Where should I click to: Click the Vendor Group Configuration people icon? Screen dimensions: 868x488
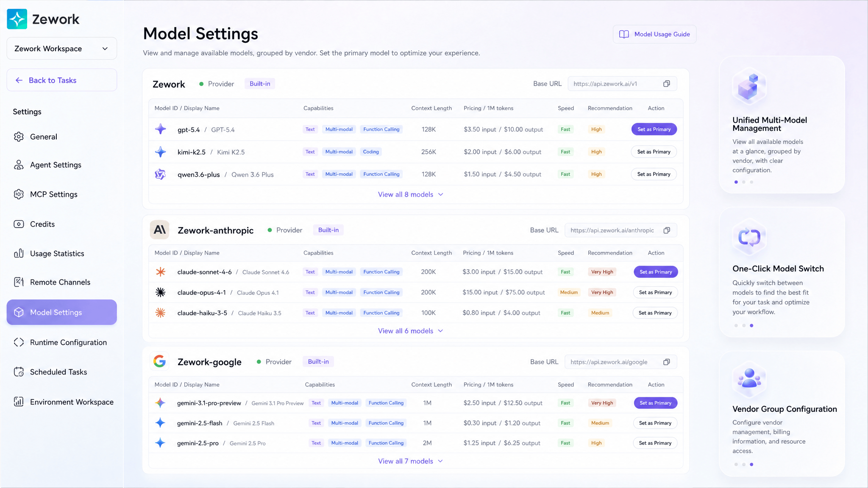[x=749, y=378]
